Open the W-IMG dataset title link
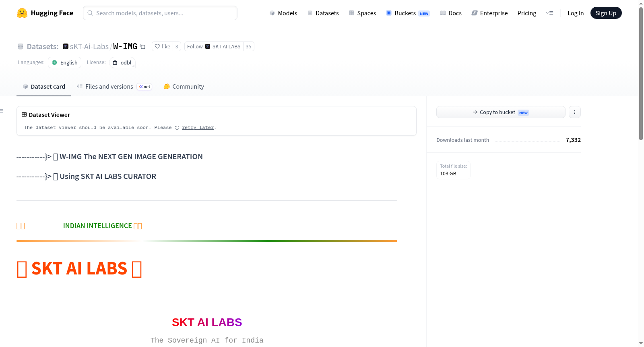Viewport: 644px width, 347px height. (125, 46)
